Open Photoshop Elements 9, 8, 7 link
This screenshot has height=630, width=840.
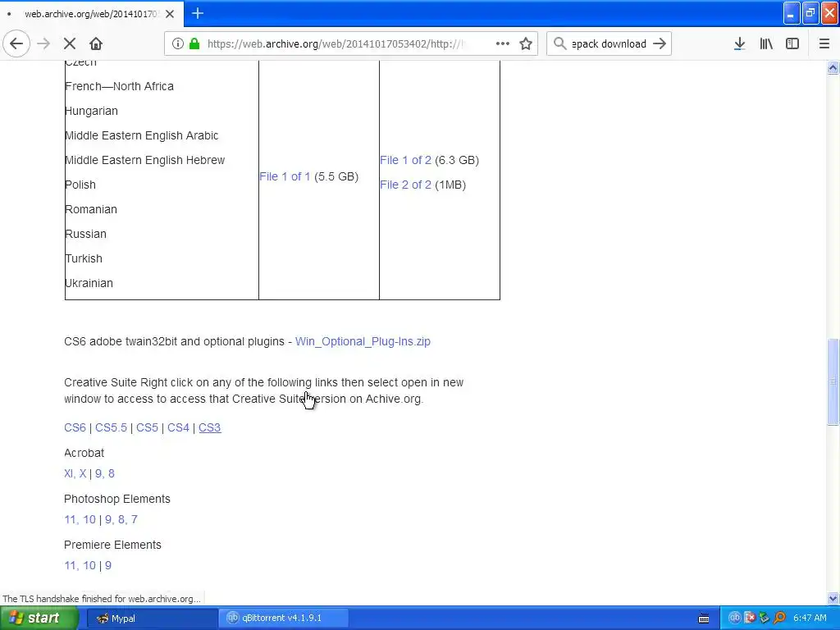point(121,519)
